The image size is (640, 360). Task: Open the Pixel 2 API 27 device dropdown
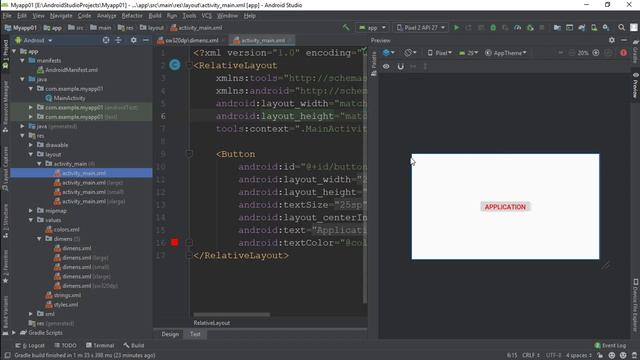tap(421, 28)
